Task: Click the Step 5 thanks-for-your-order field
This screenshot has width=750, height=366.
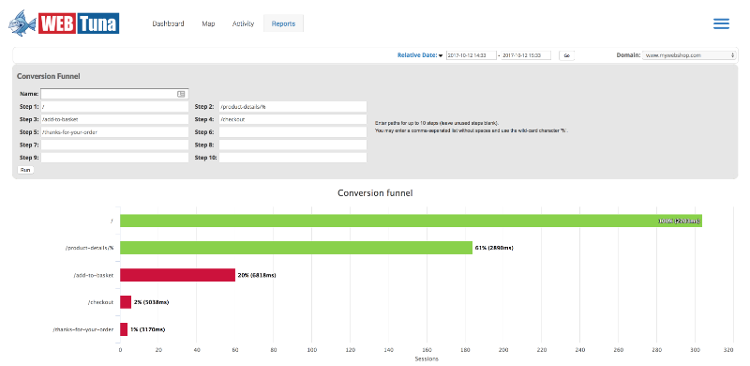Action: [x=114, y=132]
